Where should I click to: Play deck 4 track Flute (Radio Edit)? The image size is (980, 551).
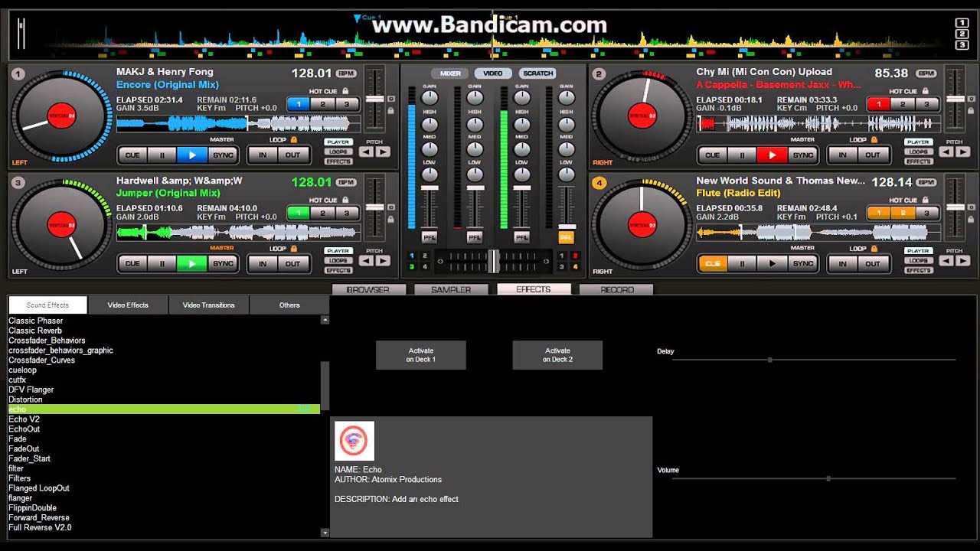pos(772,263)
